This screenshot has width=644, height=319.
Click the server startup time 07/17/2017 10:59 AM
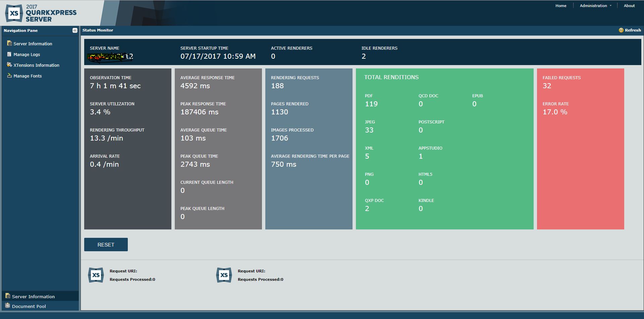coord(218,56)
